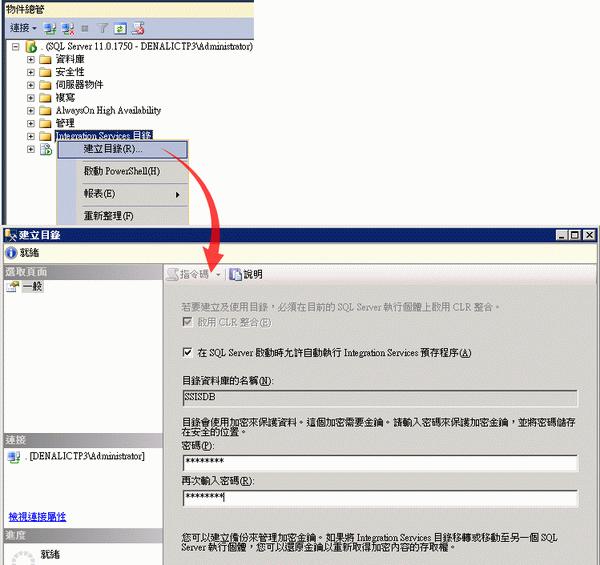Click the stop icon in Object Explorer toolbar
Image resolution: width=600 pixels, height=565 pixels.
[85, 28]
